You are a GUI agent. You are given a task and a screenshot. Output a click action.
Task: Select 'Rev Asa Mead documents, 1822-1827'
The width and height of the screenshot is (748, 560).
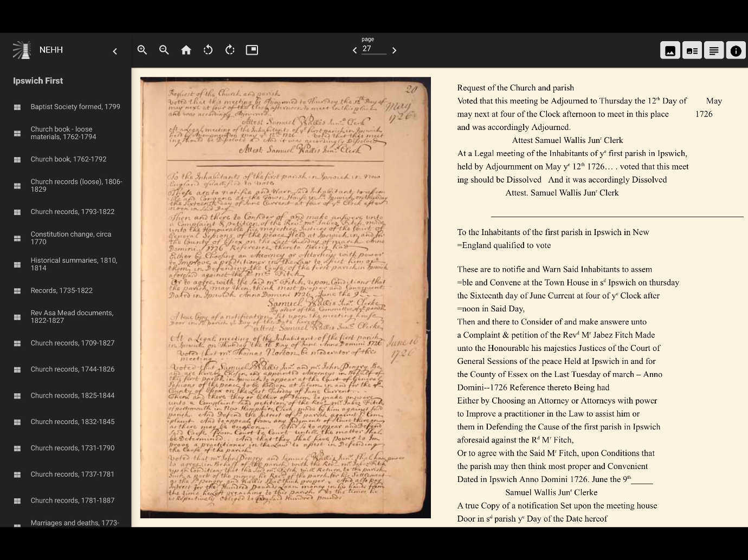coord(72,316)
